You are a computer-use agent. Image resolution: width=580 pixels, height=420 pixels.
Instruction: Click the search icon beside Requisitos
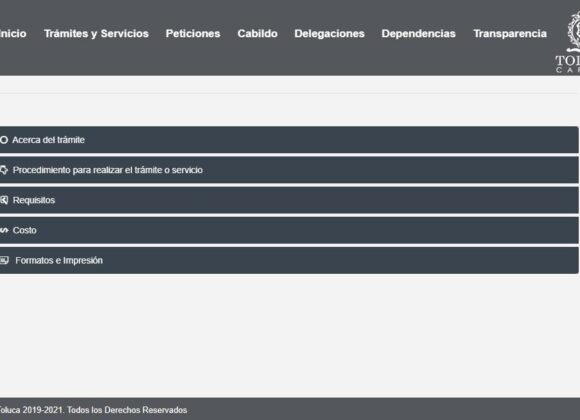coord(4,200)
